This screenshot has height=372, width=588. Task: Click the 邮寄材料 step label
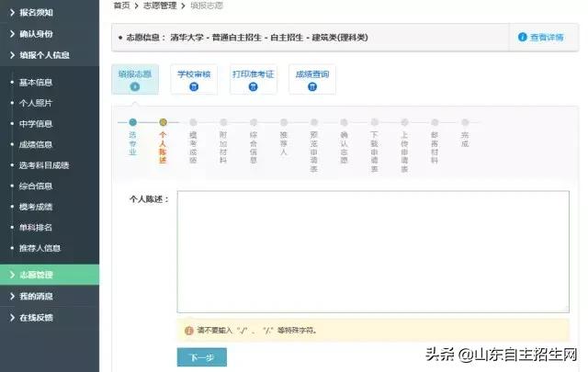[435, 147]
